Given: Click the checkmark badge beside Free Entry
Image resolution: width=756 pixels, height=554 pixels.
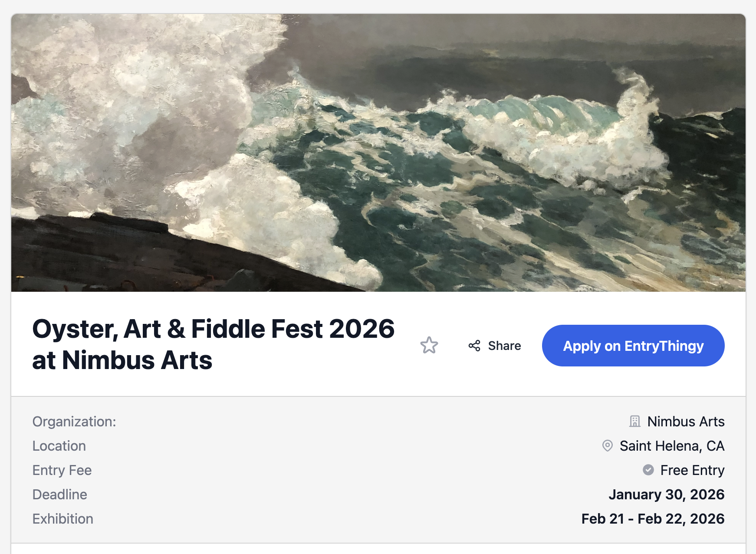Looking at the screenshot, I should pos(648,470).
